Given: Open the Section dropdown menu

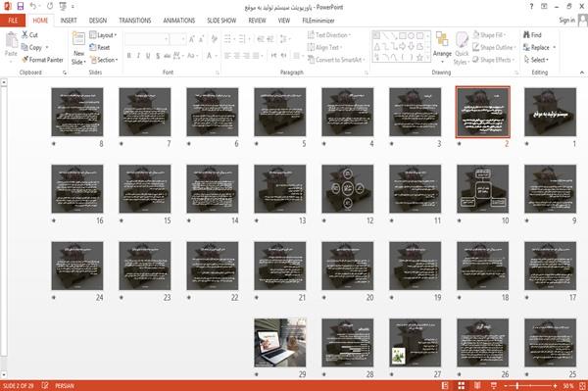Looking at the screenshot, I should 104,60.
